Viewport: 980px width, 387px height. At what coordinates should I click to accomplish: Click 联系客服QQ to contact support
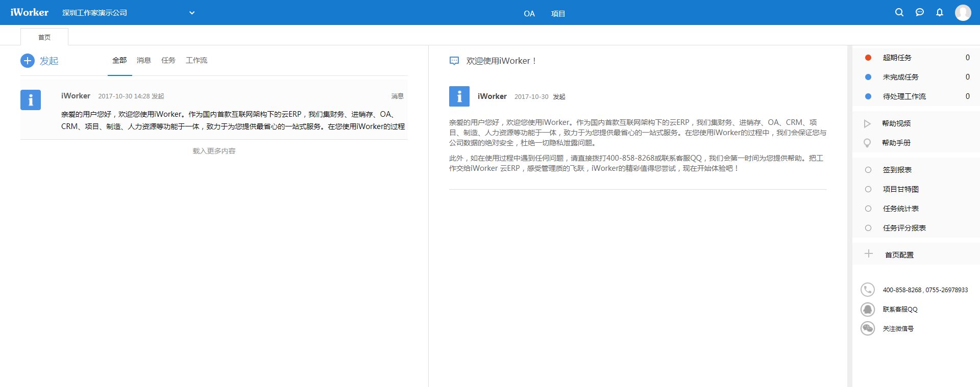point(900,309)
